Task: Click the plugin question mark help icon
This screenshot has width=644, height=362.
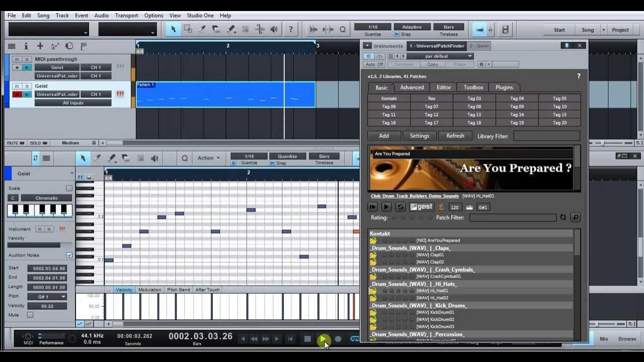Action: pos(579,76)
